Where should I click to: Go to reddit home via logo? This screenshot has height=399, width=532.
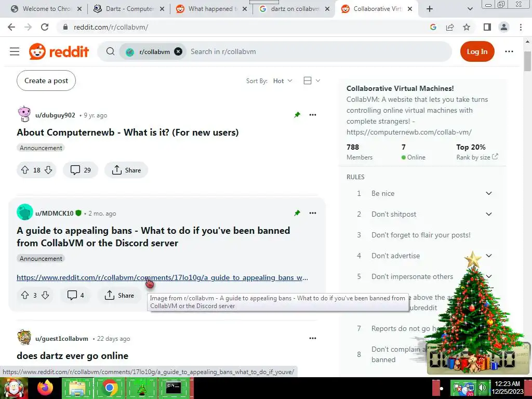[x=59, y=51]
